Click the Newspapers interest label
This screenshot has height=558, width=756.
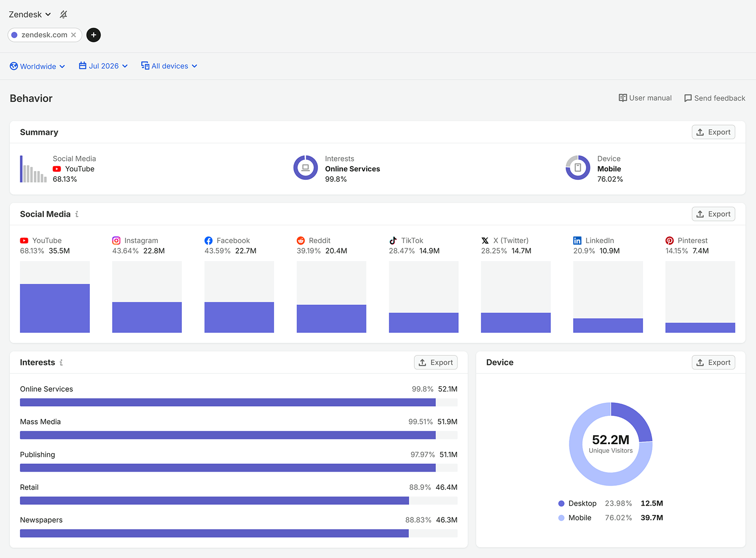click(x=41, y=520)
